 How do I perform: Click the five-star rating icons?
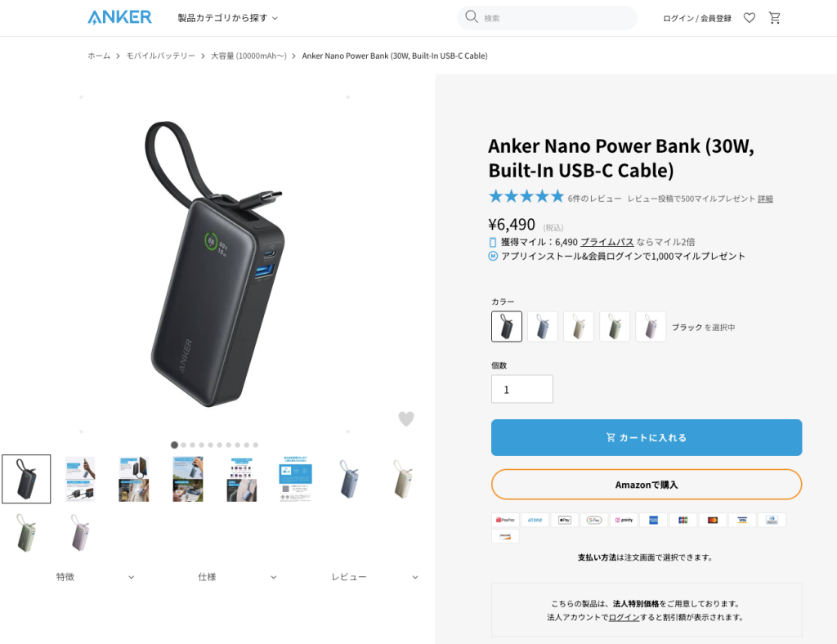coord(526,197)
